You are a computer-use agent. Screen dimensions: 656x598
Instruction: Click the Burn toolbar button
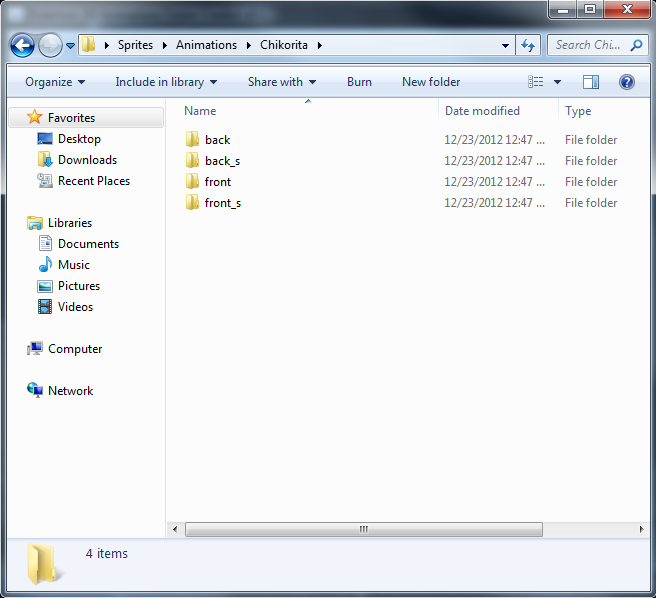[x=359, y=82]
